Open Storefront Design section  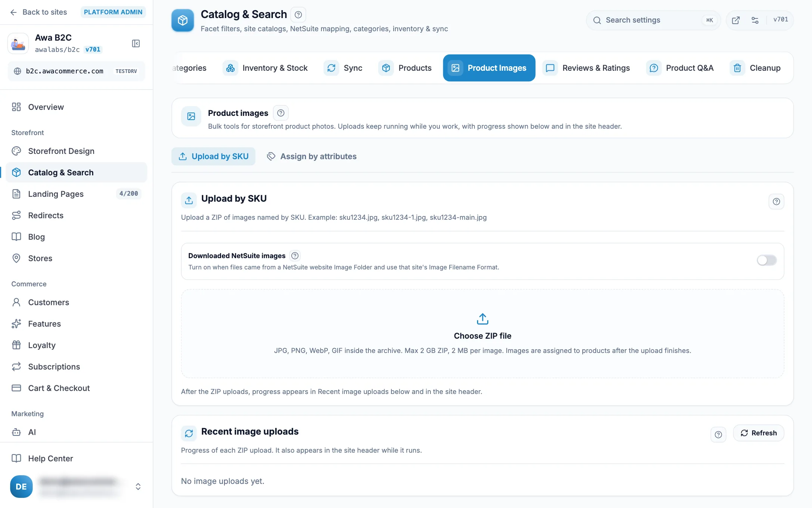76,151
